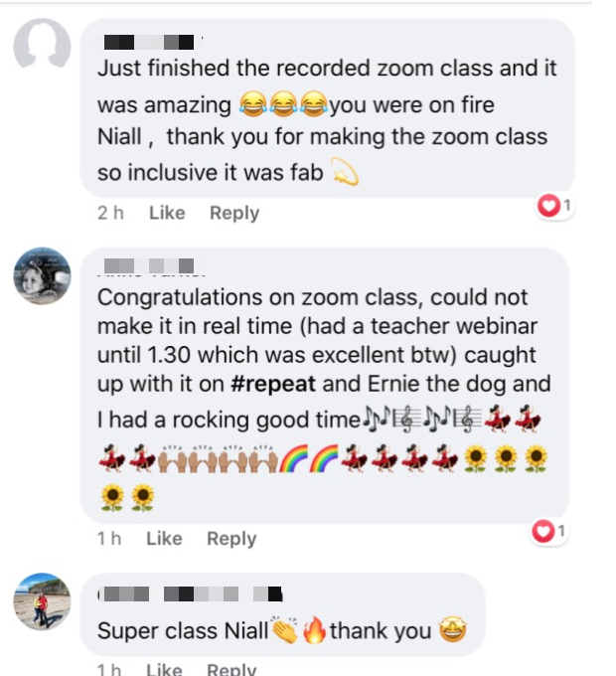Open the #repeat hashtag link
This screenshot has width=616, height=676.
click(x=273, y=384)
